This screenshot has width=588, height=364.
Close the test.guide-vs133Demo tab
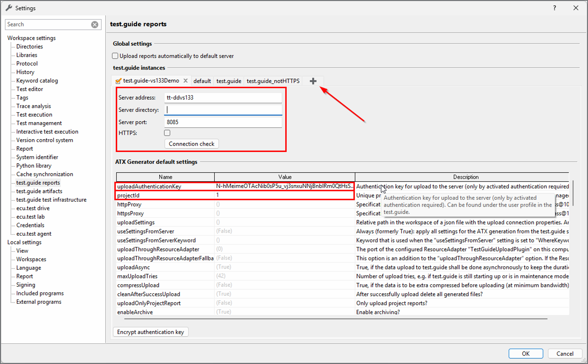pyautogui.click(x=185, y=80)
